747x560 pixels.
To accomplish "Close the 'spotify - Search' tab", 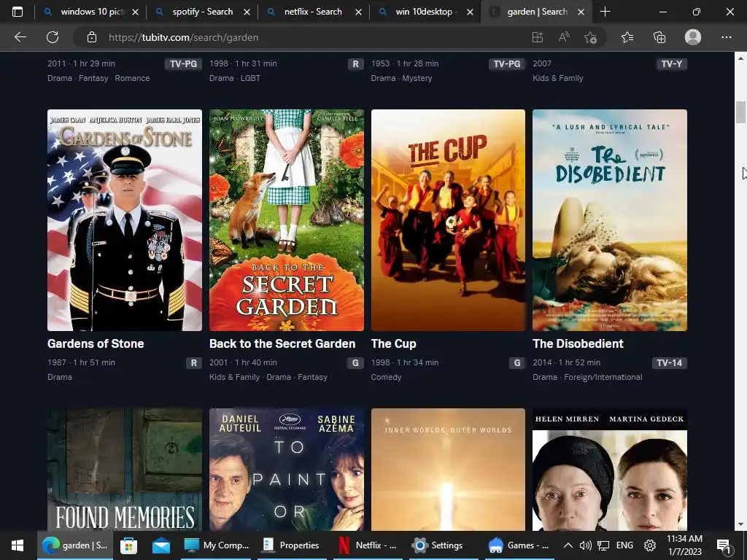I will (x=247, y=12).
